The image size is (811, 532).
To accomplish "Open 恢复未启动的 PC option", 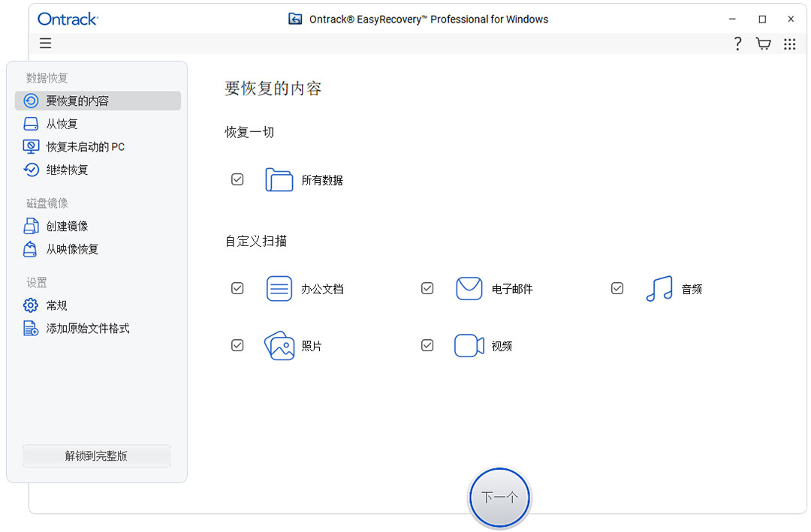I will pyautogui.click(x=30, y=146).
